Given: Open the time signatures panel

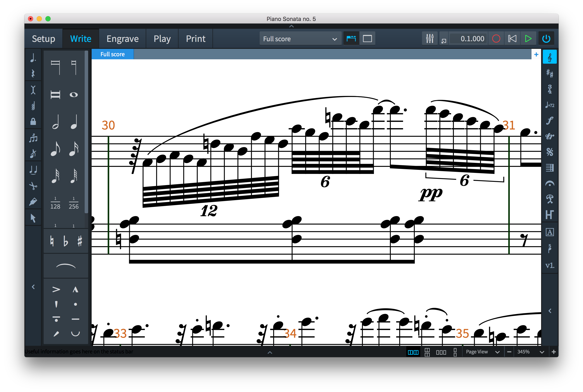Looking at the screenshot, I should (x=549, y=89).
